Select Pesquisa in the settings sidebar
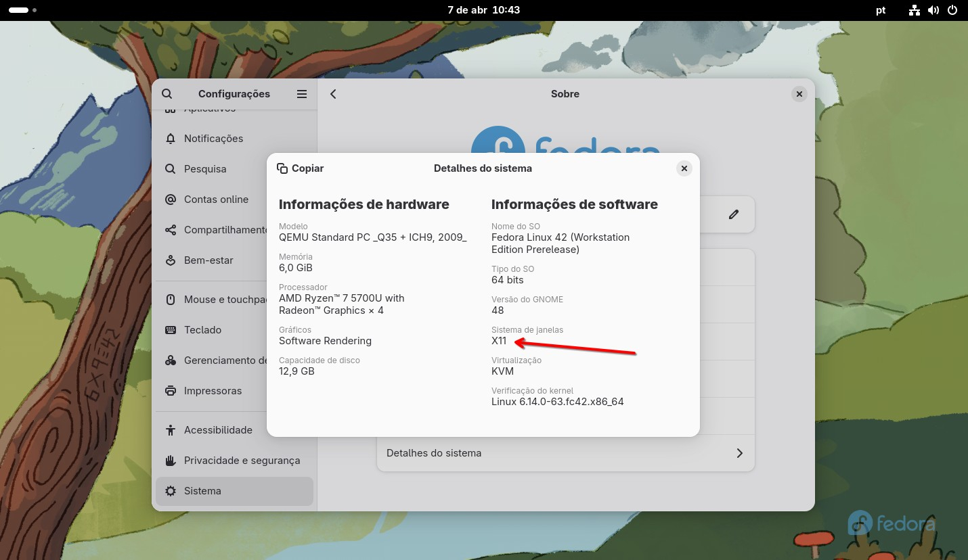The height and width of the screenshot is (560, 968). click(205, 169)
